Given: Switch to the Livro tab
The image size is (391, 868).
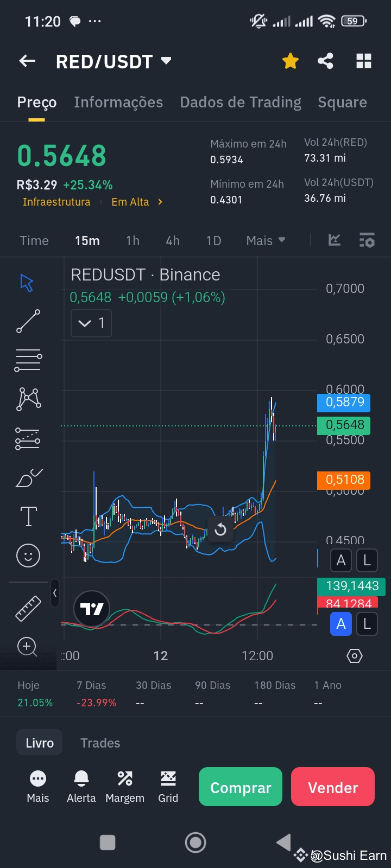Looking at the screenshot, I should click(40, 743).
